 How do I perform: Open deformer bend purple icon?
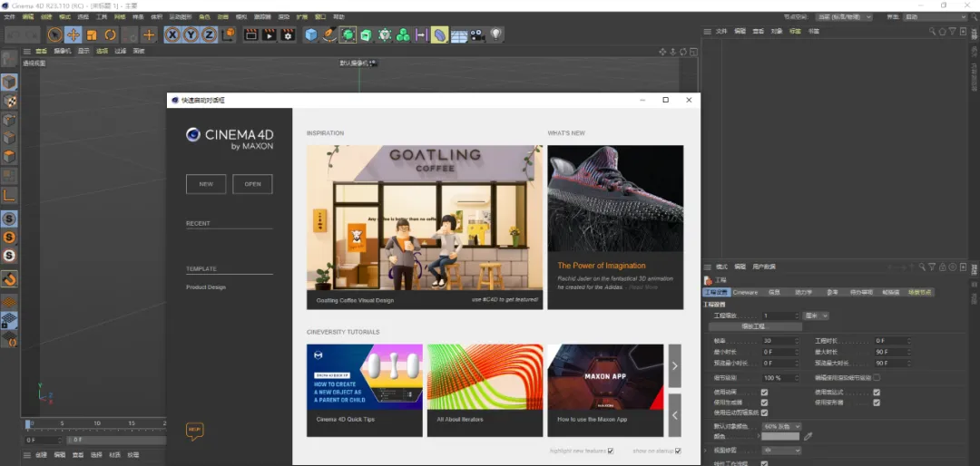tap(440, 35)
